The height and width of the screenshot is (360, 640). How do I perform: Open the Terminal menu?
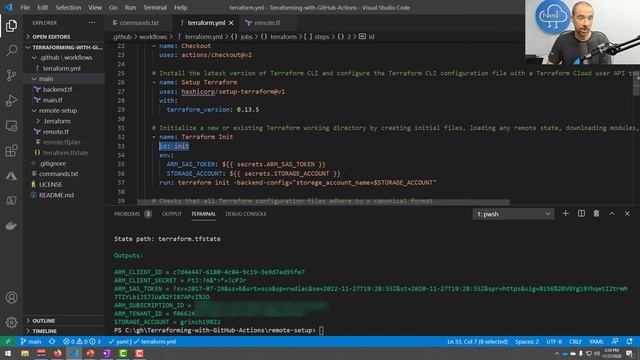click(155, 7)
